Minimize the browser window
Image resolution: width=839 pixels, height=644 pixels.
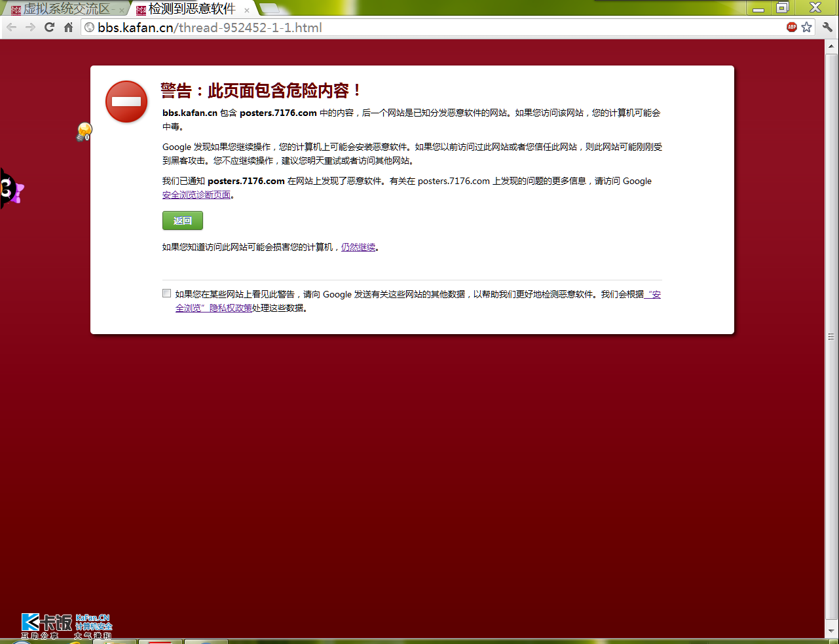point(758,8)
